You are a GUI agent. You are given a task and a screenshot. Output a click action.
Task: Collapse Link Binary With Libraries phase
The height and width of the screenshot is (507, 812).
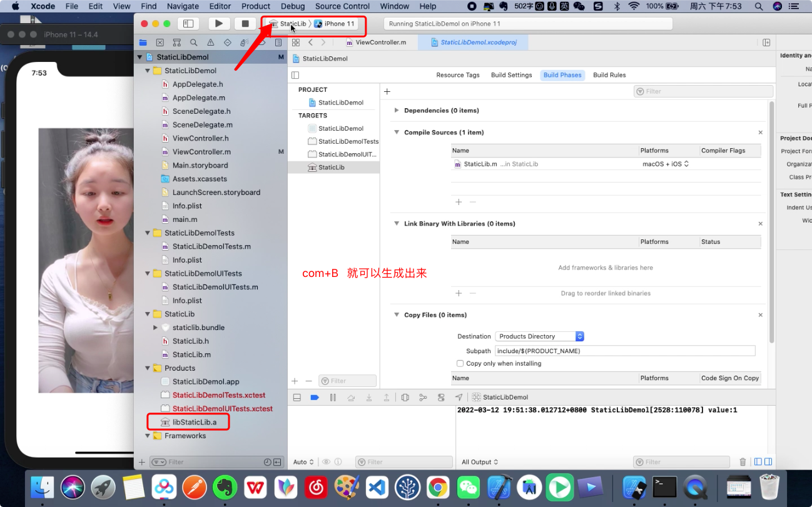click(x=397, y=224)
